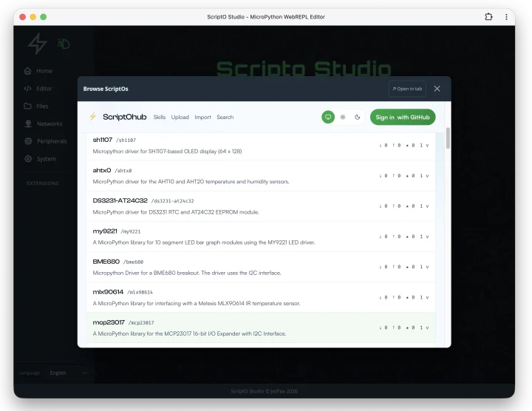Click the /ahtx0 path text
Screen dimensions: 532x411
pyautogui.click(x=123, y=171)
